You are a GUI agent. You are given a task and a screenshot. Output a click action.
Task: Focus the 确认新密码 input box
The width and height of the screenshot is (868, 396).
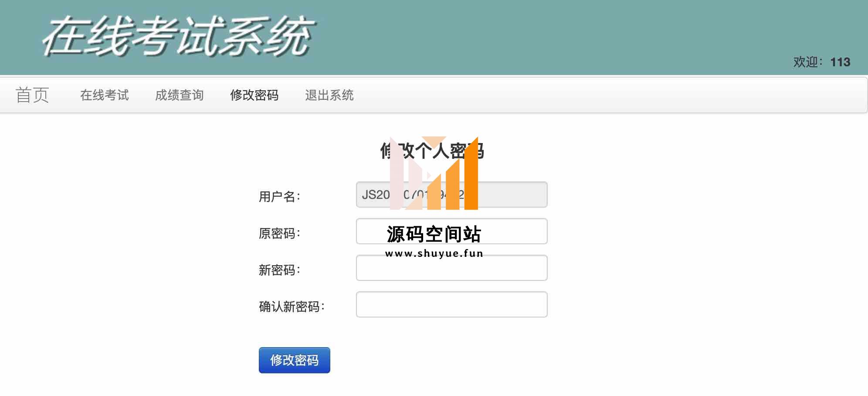tap(451, 304)
